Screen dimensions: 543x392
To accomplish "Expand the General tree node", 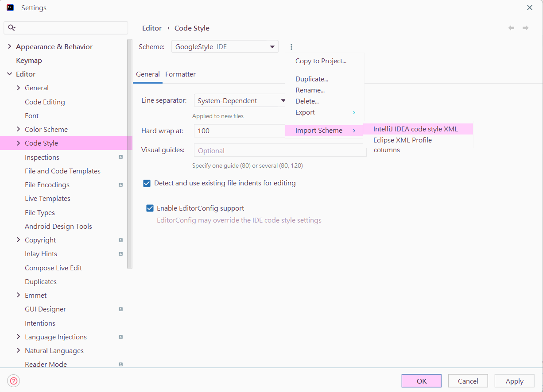I will click(x=18, y=88).
